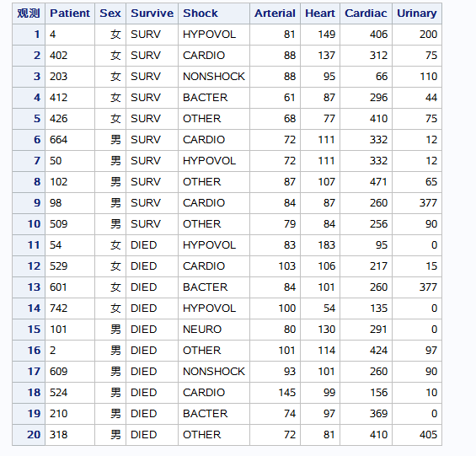
Task: Select the 观测 column header
Action: [29, 13]
